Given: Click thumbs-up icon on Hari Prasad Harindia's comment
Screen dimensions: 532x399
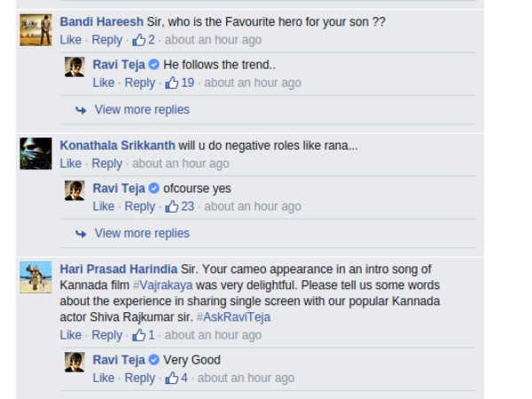Looking at the screenshot, I should pyautogui.click(x=138, y=335).
